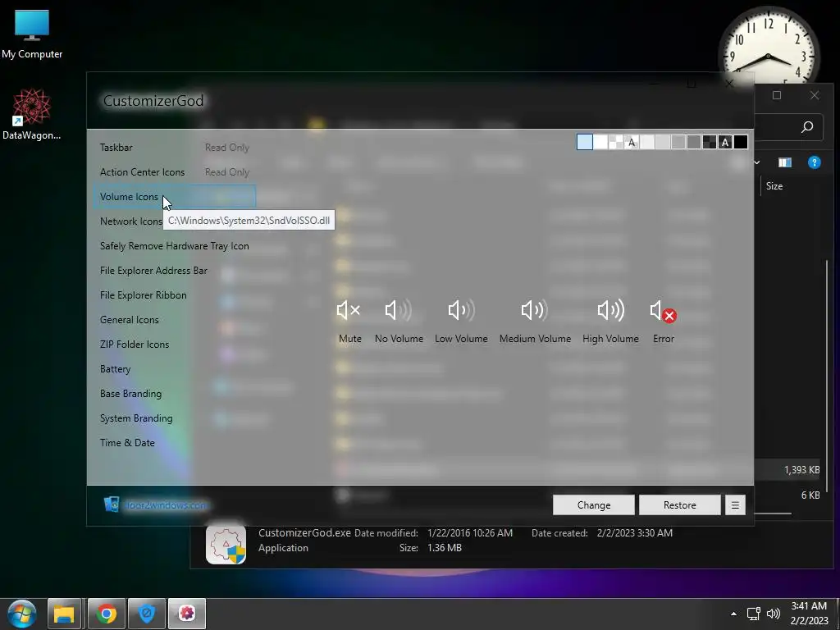The width and height of the screenshot is (840, 630).
Task: Pick the solid black background swatch
Action: pyautogui.click(x=741, y=142)
